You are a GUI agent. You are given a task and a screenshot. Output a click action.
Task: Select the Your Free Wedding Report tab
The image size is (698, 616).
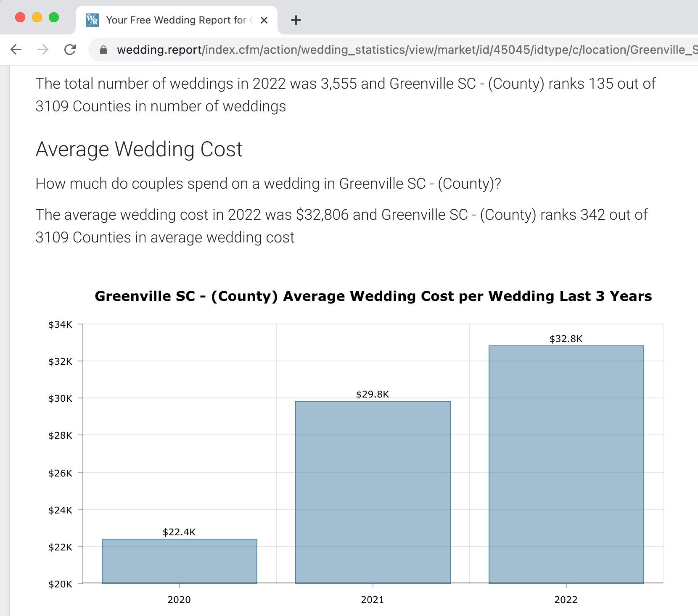(177, 20)
